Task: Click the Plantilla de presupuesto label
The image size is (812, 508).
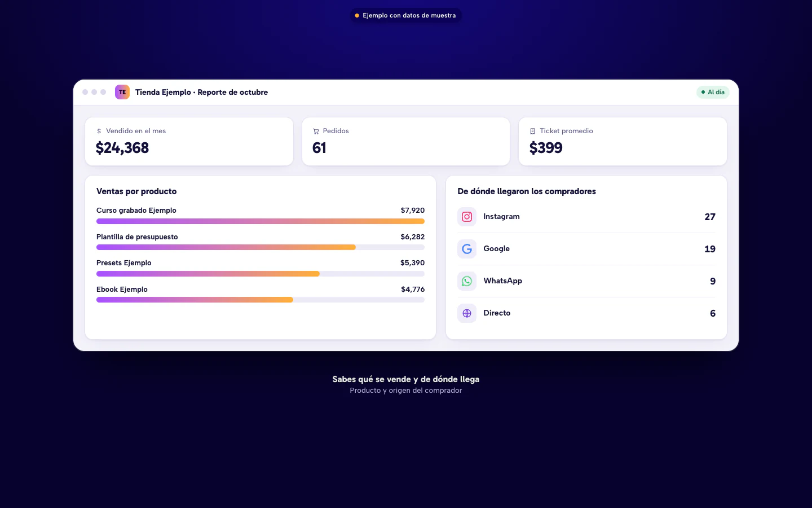Action: click(x=137, y=237)
